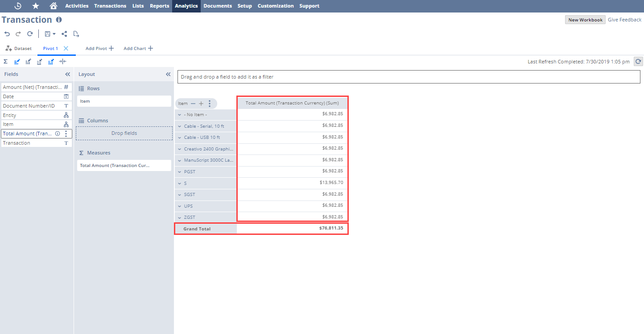Image resolution: width=644 pixels, height=334 pixels.
Task: Expand the Cable - USB 10 ft row
Action: (179, 138)
